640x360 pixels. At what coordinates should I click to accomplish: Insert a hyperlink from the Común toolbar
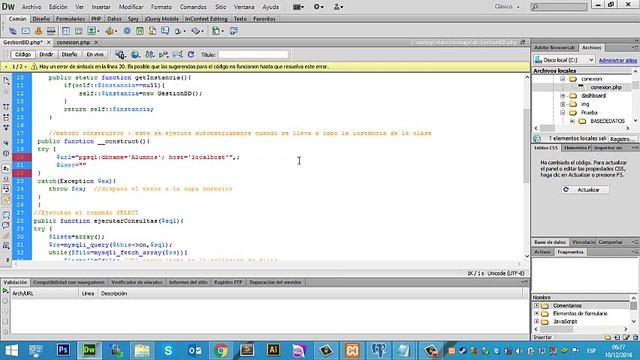[13, 31]
